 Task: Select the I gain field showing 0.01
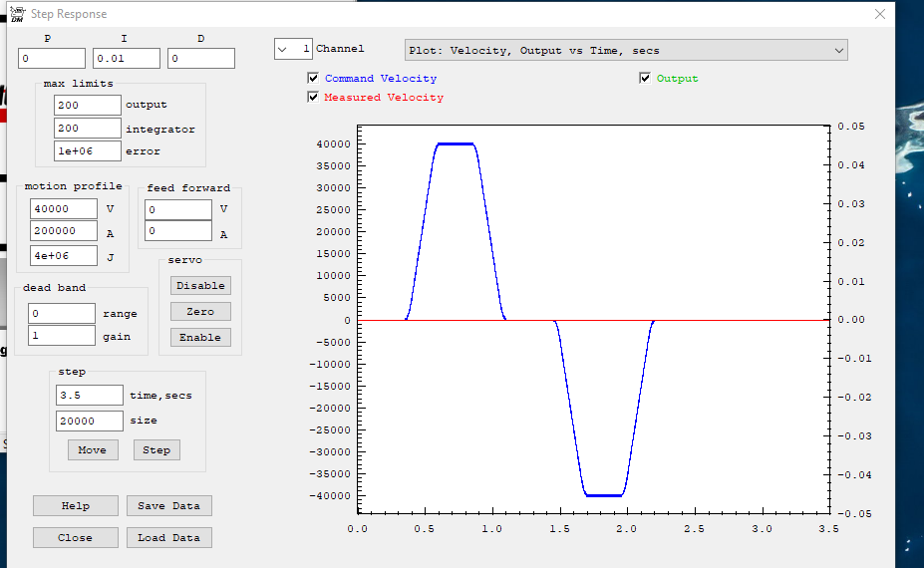[126, 59]
